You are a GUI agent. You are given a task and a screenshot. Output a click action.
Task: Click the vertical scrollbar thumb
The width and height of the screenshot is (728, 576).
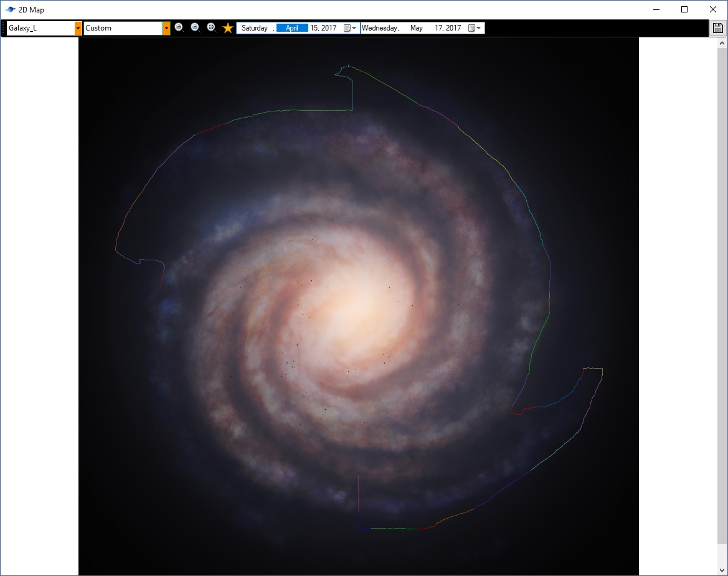coord(722,296)
